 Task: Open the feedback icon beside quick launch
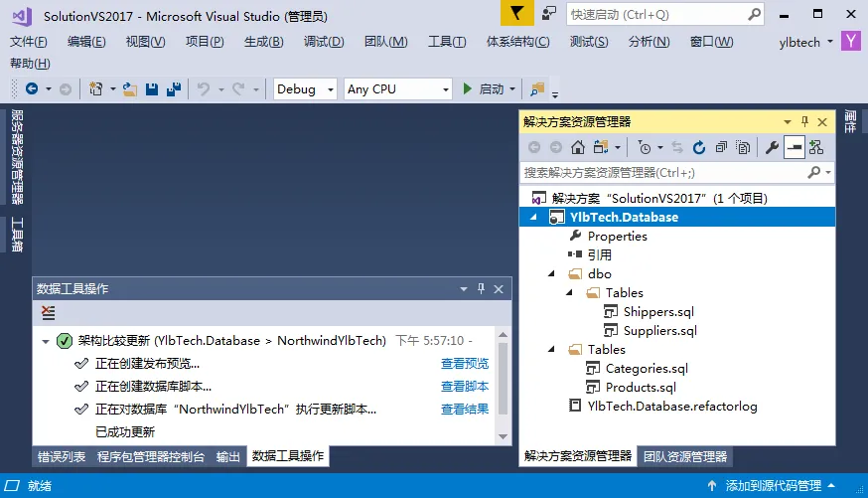tap(548, 13)
